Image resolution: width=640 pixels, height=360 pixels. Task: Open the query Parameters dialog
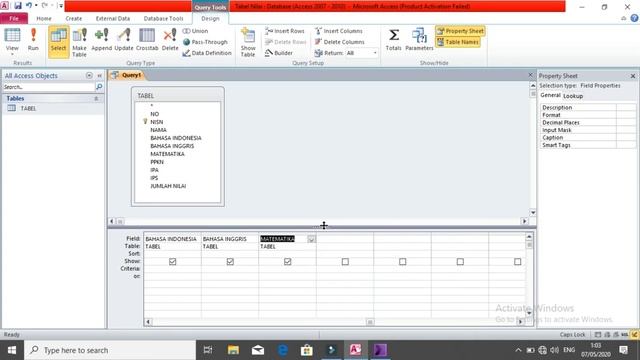(419, 40)
